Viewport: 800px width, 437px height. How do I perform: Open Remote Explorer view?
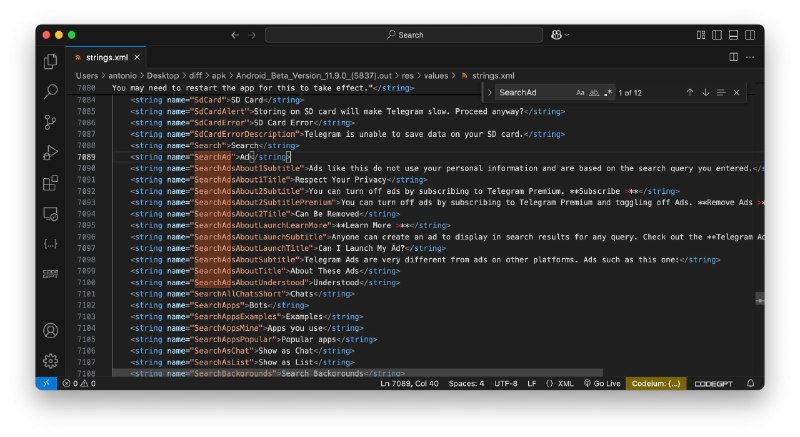(50, 214)
